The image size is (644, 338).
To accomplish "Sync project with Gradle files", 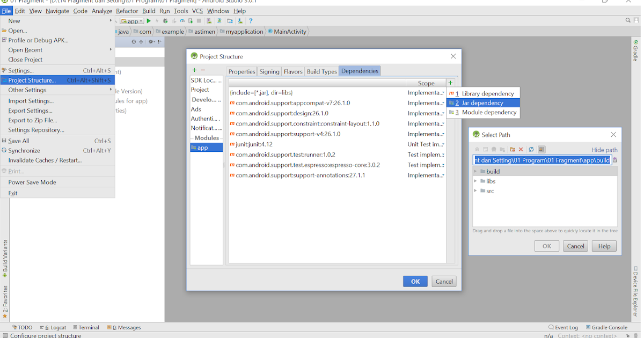I will click(x=219, y=21).
